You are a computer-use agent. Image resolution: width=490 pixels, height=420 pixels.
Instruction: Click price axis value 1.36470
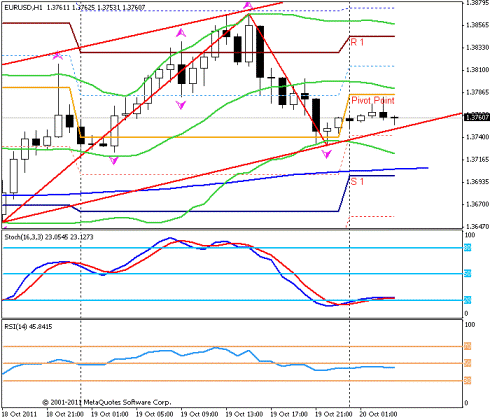pyautogui.click(x=477, y=226)
